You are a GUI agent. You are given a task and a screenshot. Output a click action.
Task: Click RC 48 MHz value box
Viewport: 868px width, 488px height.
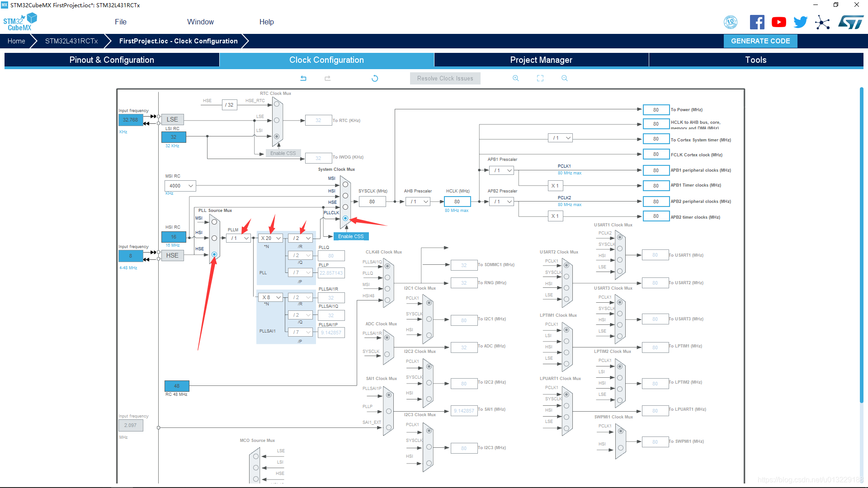(177, 386)
